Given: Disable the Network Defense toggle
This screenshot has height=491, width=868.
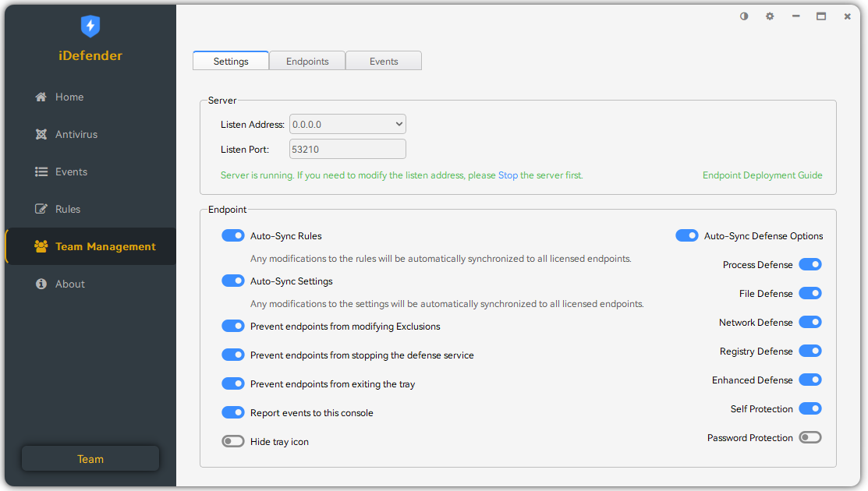Looking at the screenshot, I should 810,323.
